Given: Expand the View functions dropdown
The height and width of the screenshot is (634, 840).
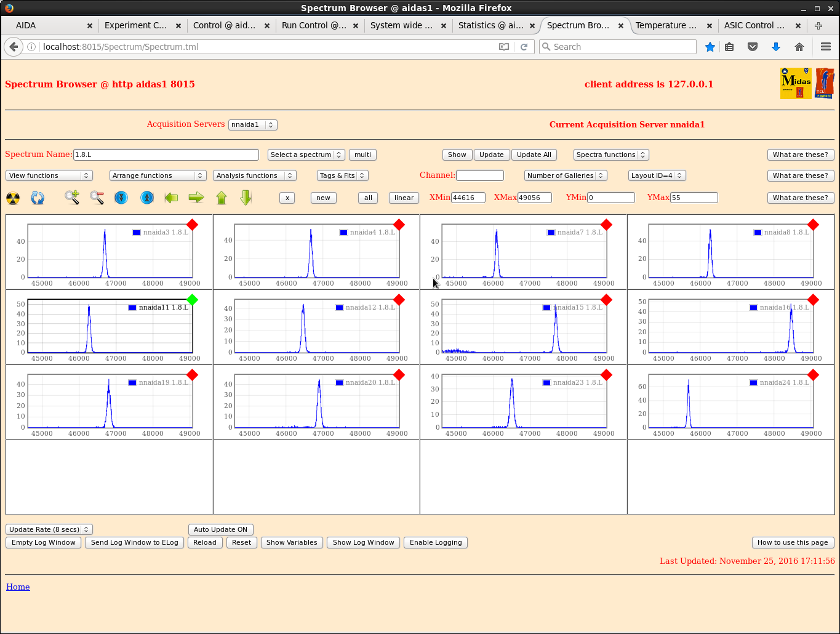Looking at the screenshot, I should click(x=49, y=176).
